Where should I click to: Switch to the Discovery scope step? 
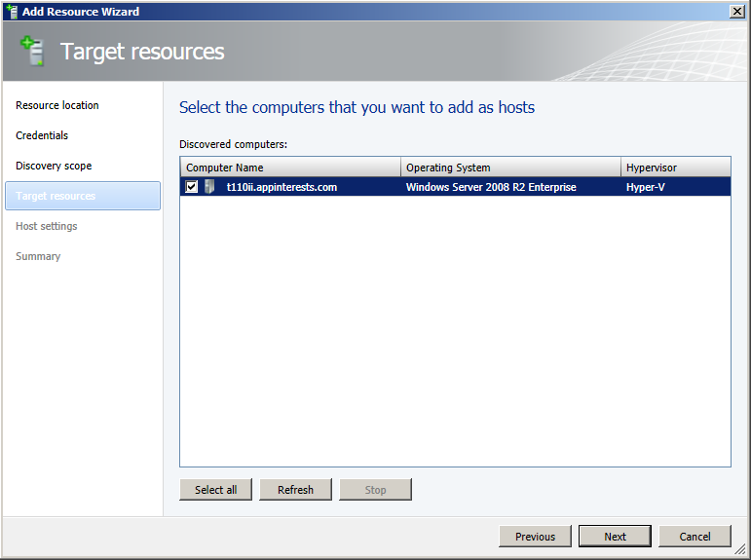click(x=54, y=166)
